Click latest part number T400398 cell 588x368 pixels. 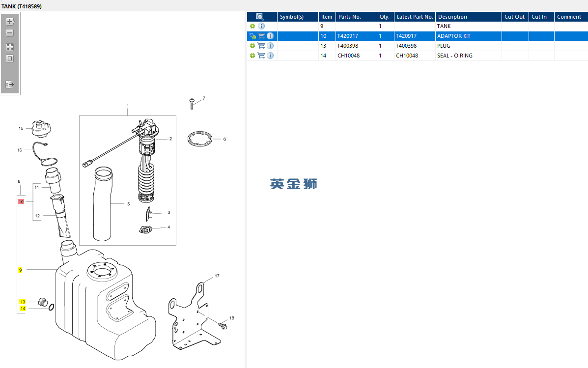click(x=415, y=46)
